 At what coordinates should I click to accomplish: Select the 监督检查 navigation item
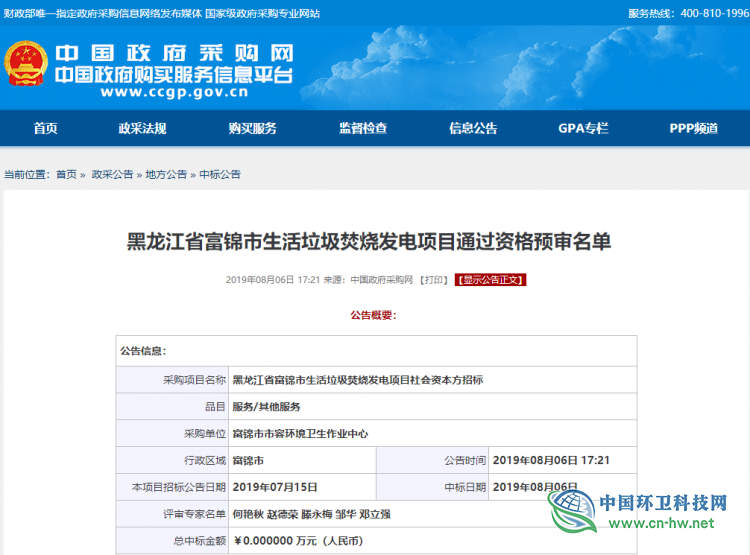[362, 128]
